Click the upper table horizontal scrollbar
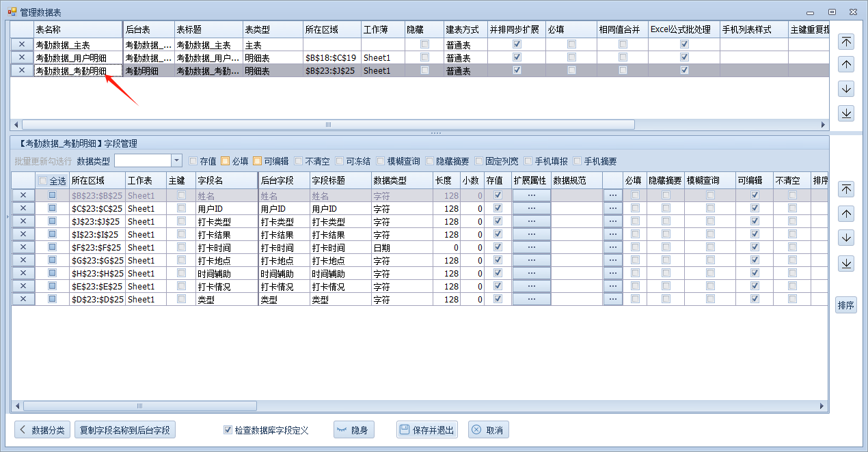Screen dimensions: 868x452 pos(328,125)
